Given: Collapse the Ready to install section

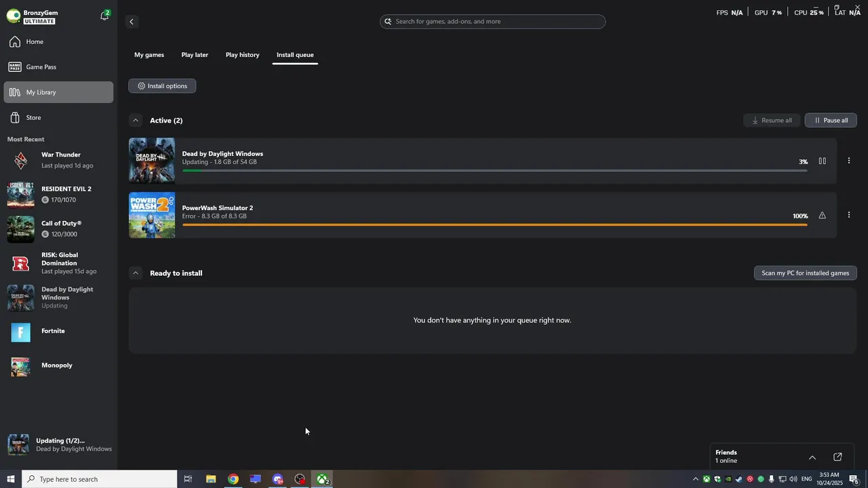Looking at the screenshot, I should (x=136, y=273).
